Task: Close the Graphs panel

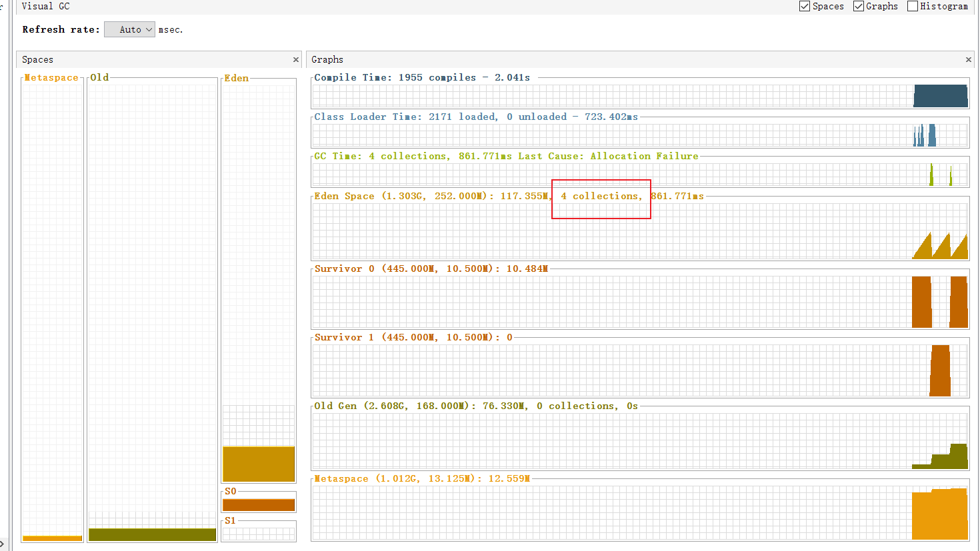Action: click(x=969, y=60)
